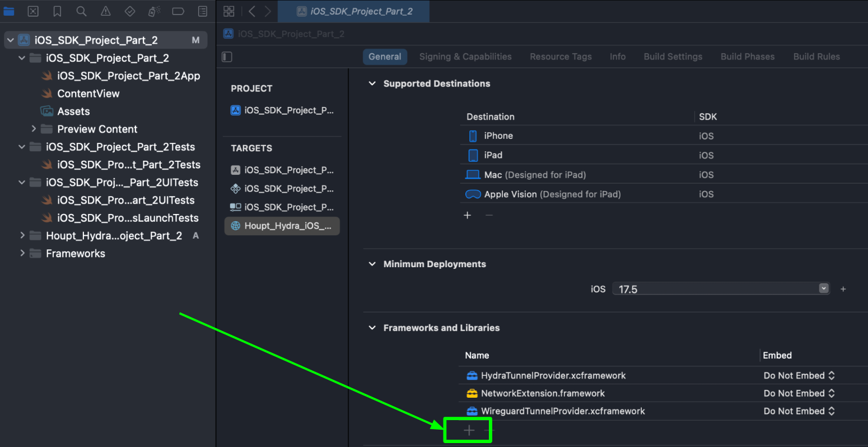Image resolution: width=868 pixels, height=447 pixels.
Task: Select the project under the PROJECT heading
Action: 282,110
